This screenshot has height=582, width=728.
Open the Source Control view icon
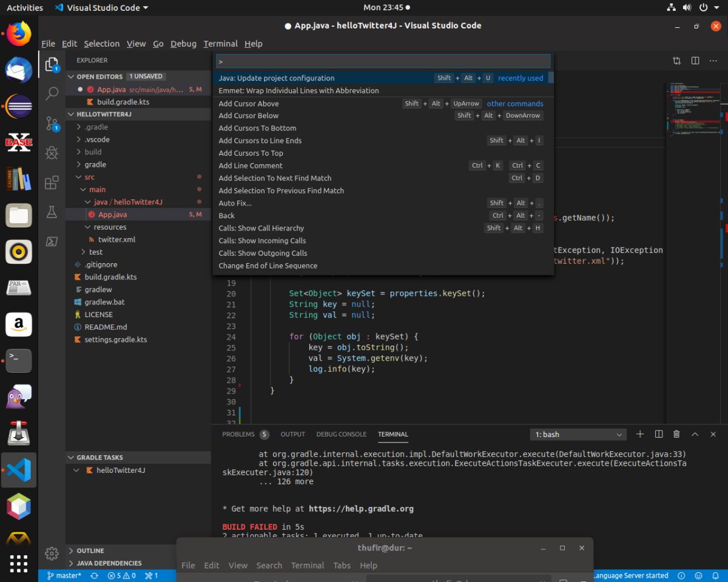point(52,123)
